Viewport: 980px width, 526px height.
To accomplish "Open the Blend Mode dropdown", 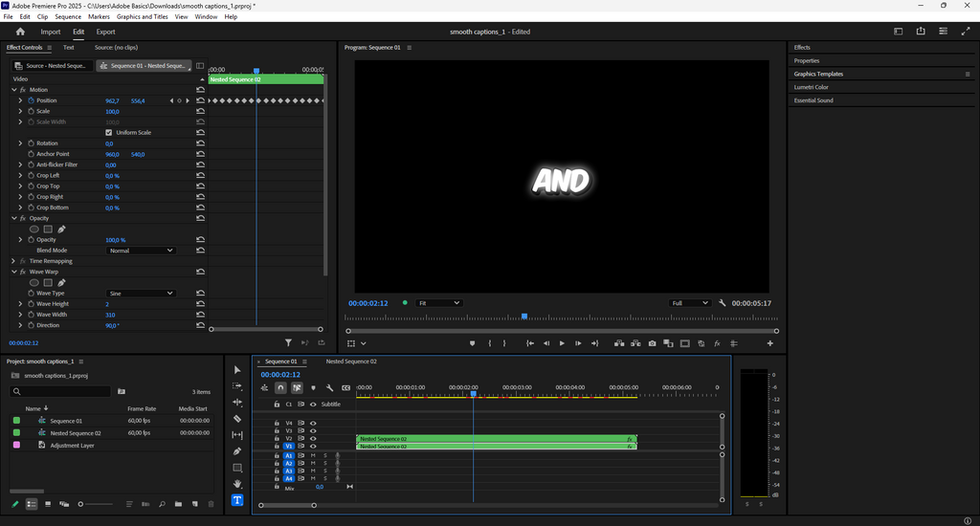I will [141, 251].
